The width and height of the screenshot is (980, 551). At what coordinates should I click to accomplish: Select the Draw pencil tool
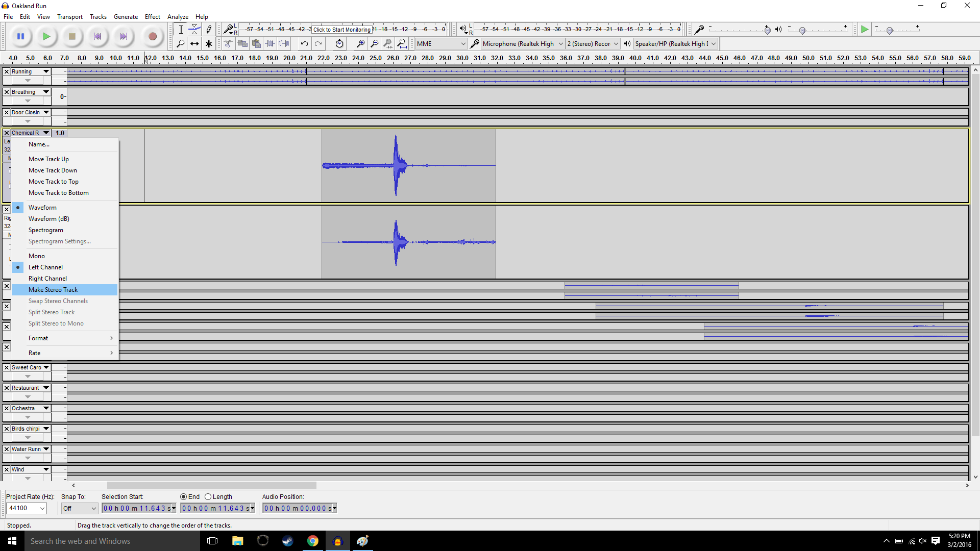(209, 29)
